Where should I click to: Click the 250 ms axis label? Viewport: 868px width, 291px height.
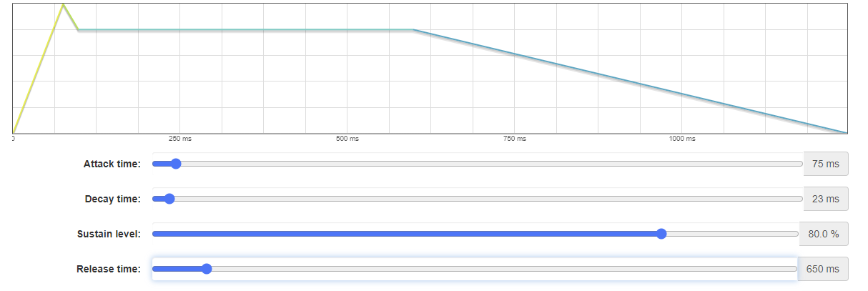[x=180, y=139]
